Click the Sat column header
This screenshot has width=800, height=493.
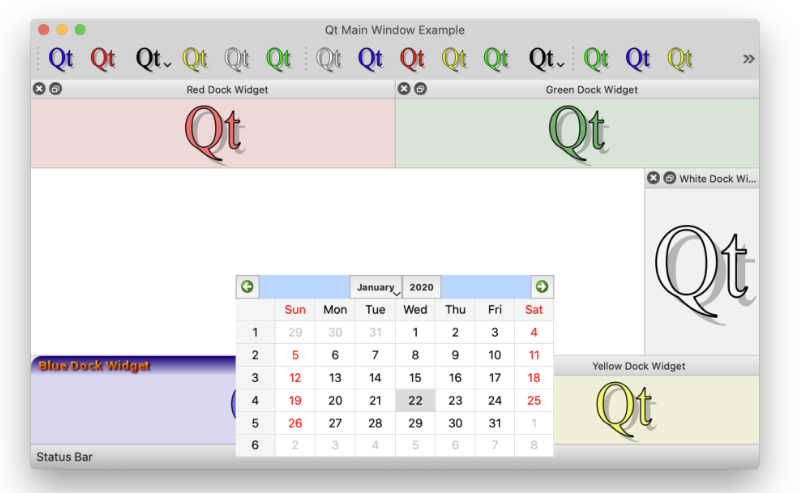tap(534, 310)
